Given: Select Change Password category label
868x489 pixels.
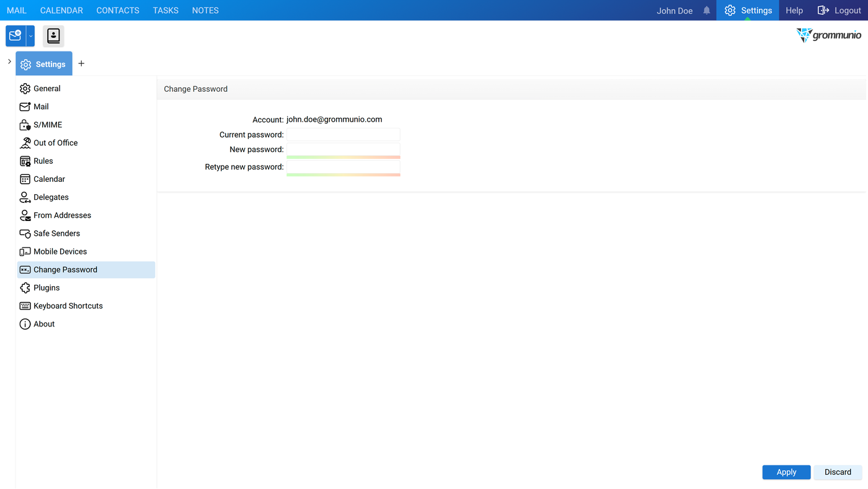Looking at the screenshot, I should tap(65, 269).
